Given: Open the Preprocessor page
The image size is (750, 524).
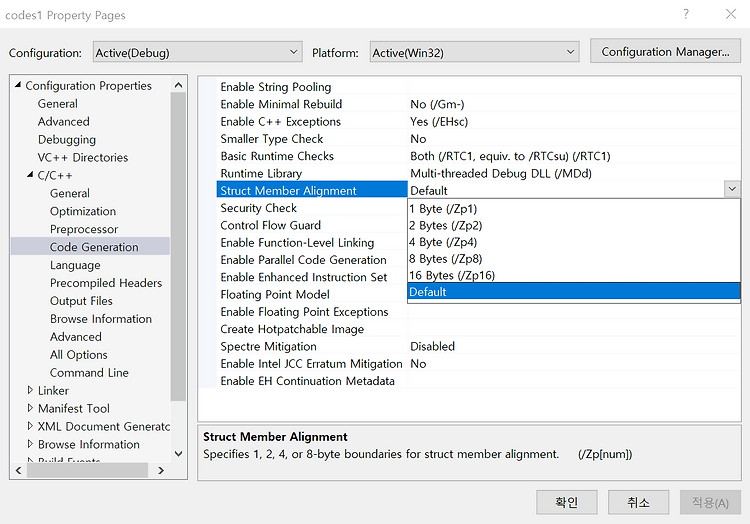Looking at the screenshot, I should pyautogui.click(x=84, y=229).
